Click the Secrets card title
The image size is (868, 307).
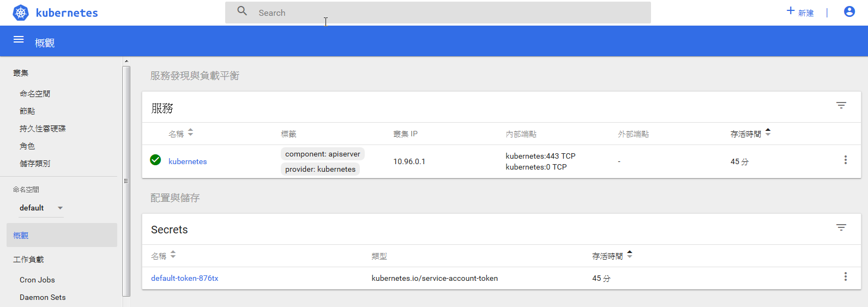click(x=169, y=230)
